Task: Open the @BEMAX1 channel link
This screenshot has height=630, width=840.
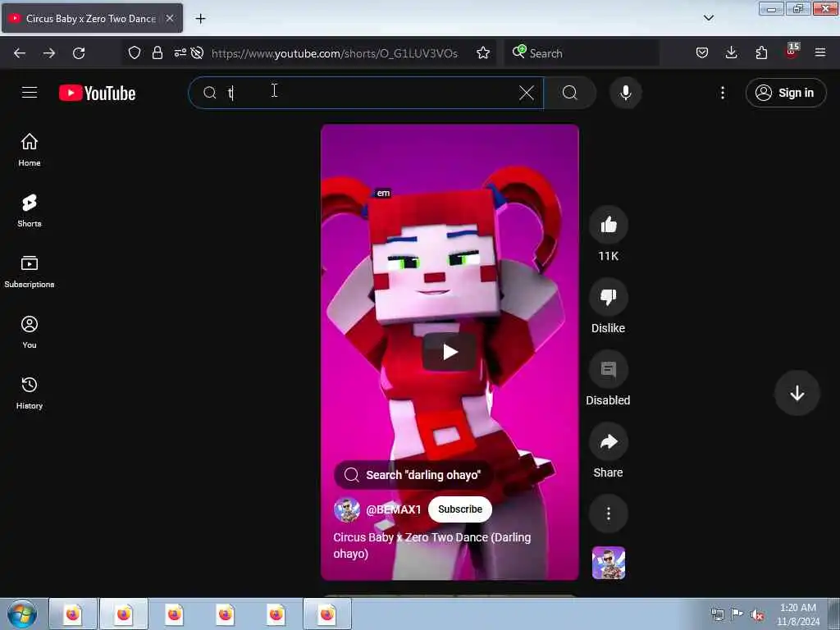Action: (x=393, y=509)
